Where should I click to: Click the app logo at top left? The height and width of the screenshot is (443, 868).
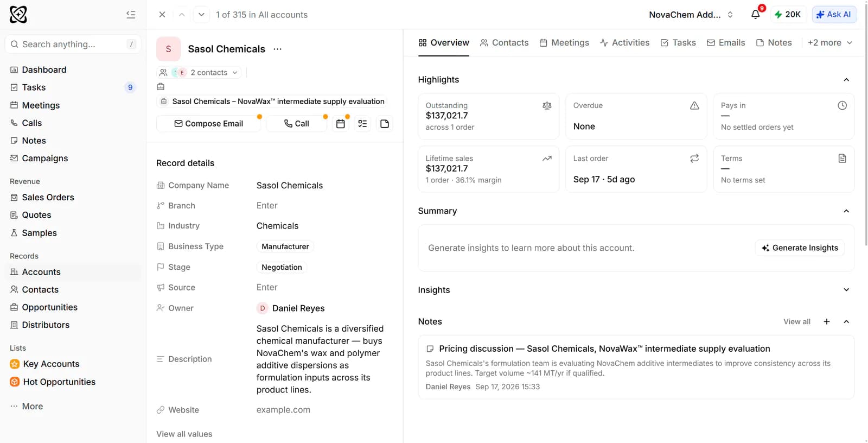(18, 15)
